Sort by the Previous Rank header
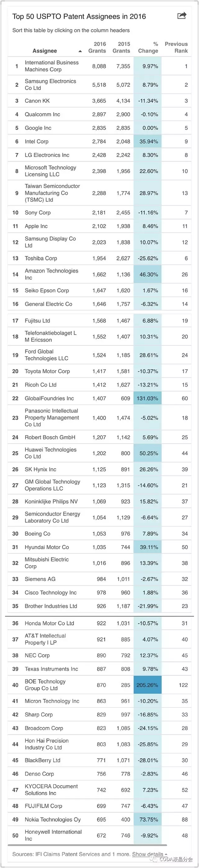Screen dimensions: 199x868 [176, 48]
